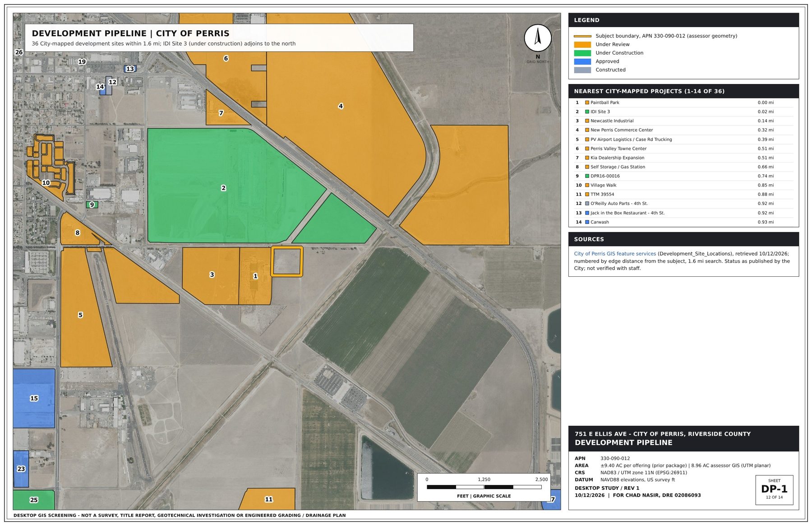812x526 pixels.
Task: Click the Perris Valley Towne Center entry
Action: click(618, 149)
